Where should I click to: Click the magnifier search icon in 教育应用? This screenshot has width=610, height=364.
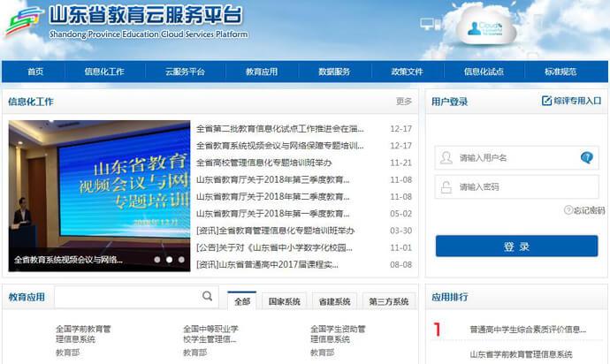click(207, 297)
